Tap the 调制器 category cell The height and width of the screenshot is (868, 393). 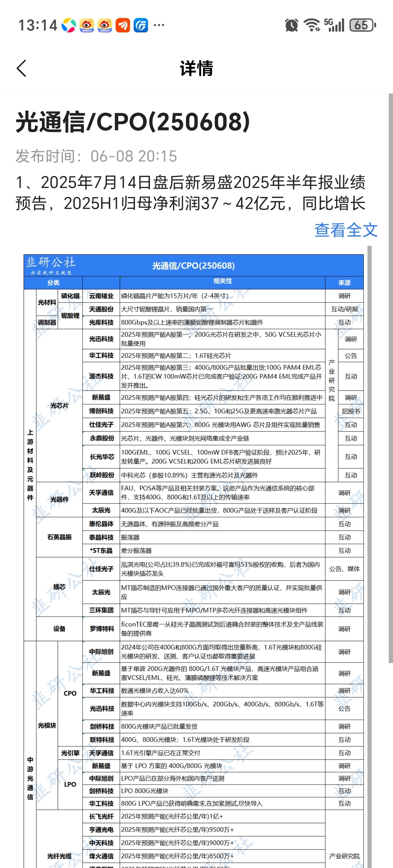47,322
